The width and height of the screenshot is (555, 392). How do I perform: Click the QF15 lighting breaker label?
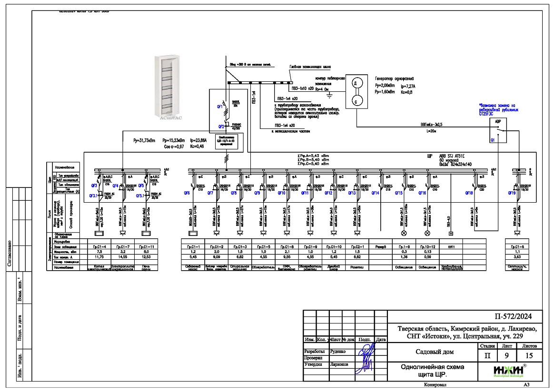(x=399, y=193)
